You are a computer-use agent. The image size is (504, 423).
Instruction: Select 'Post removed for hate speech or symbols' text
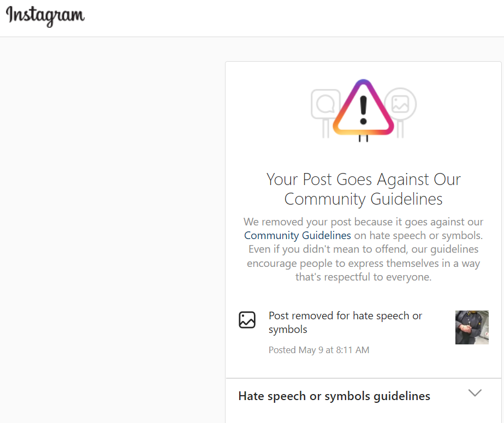(x=345, y=323)
